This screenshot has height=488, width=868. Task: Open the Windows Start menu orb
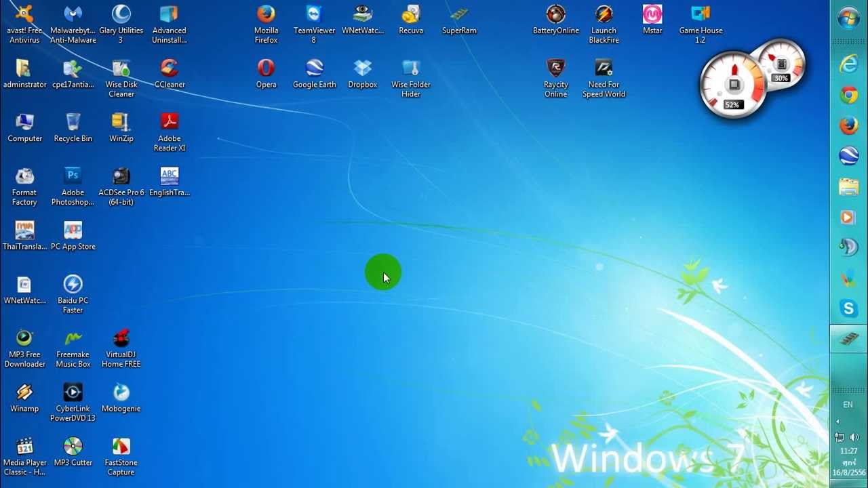pos(849,18)
